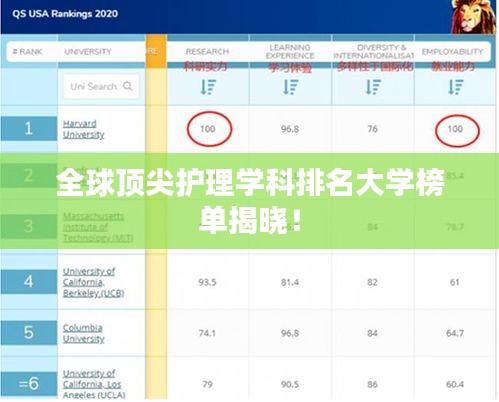Click the Uni Search magnifier icon
This screenshot has height=402, width=499.
coord(127,86)
